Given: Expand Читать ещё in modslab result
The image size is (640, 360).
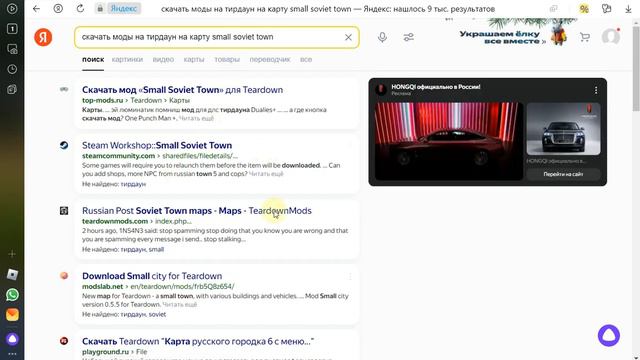Looking at the screenshot, I should 179,304.
